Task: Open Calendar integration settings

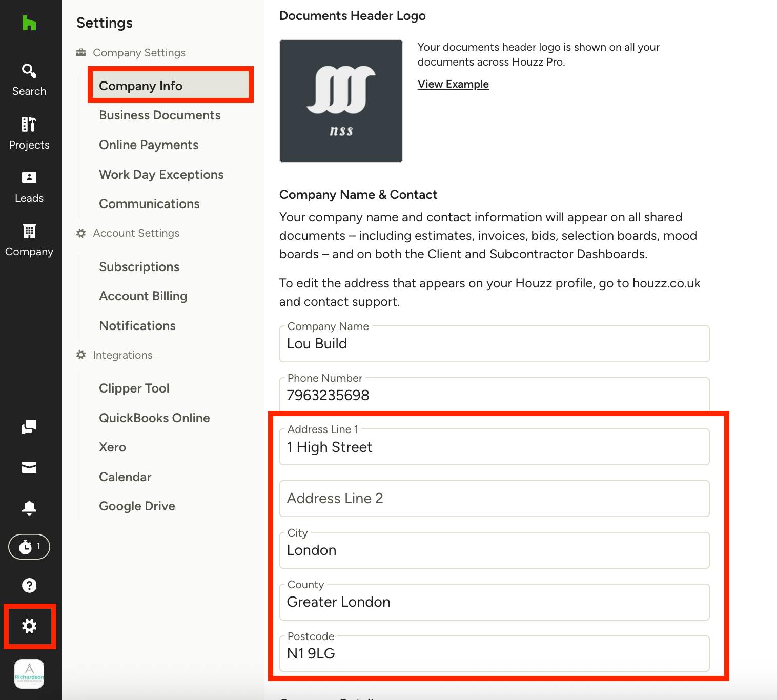Action: pos(125,477)
